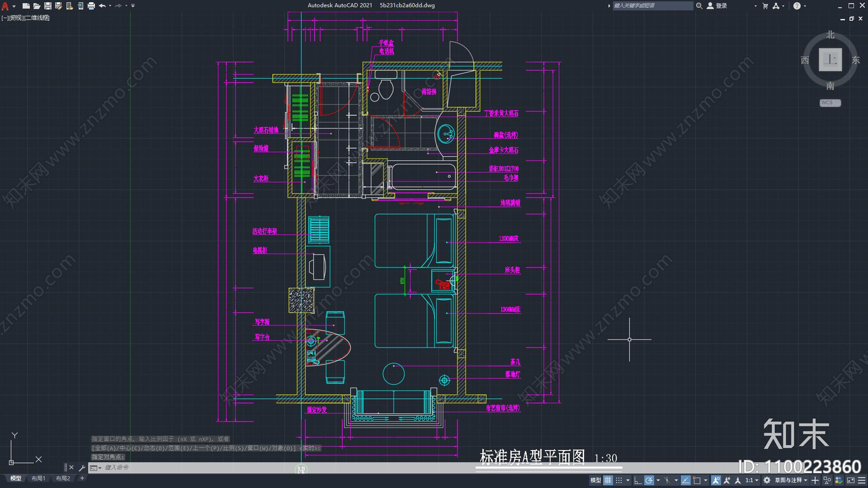The height and width of the screenshot is (488, 868).
Task: Click the annotation monitor plus icon
Action: (x=815, y=480)
